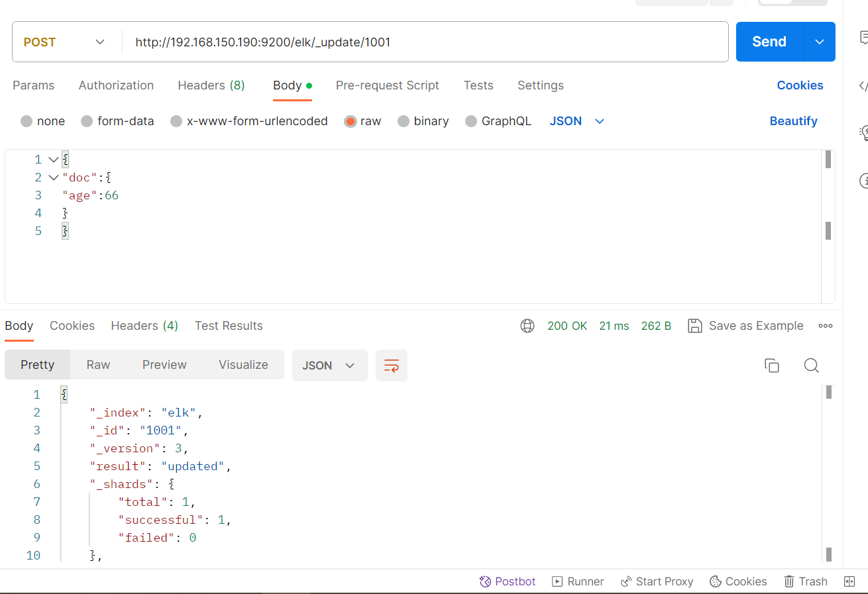Toggle line wrap in response view
Screen dimensions: 868x594
click(392, 366)
